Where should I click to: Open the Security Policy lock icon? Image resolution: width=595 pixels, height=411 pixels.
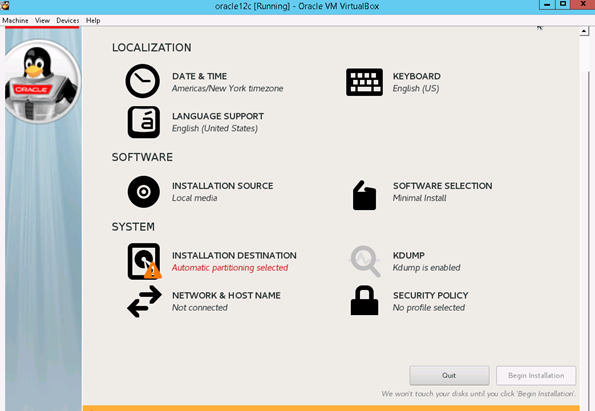tap(364, 301)
